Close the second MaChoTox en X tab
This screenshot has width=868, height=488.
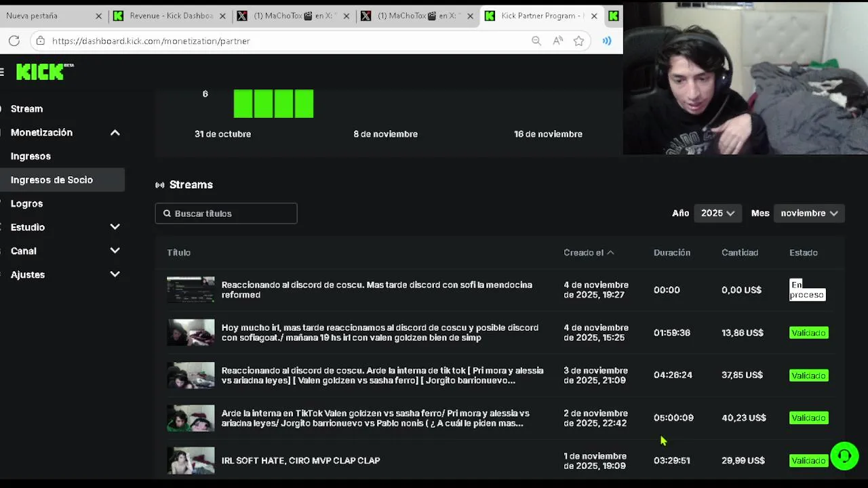(471, 16)
